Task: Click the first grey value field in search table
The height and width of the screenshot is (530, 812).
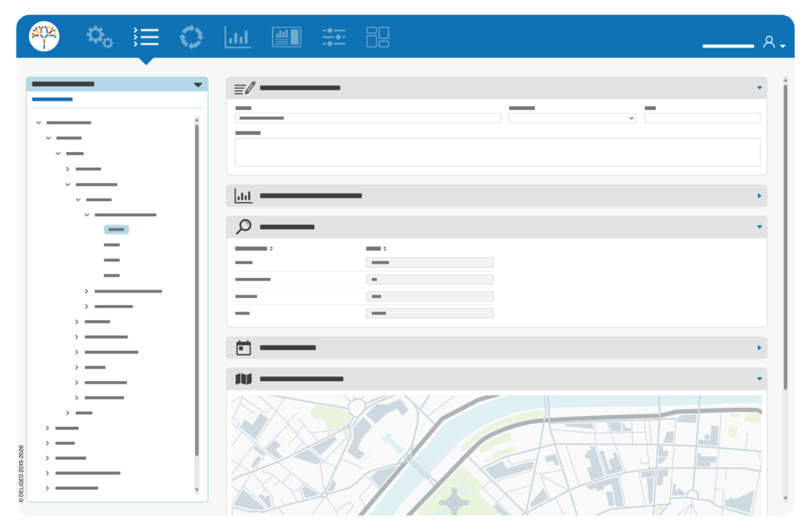Action: [430, 262]
